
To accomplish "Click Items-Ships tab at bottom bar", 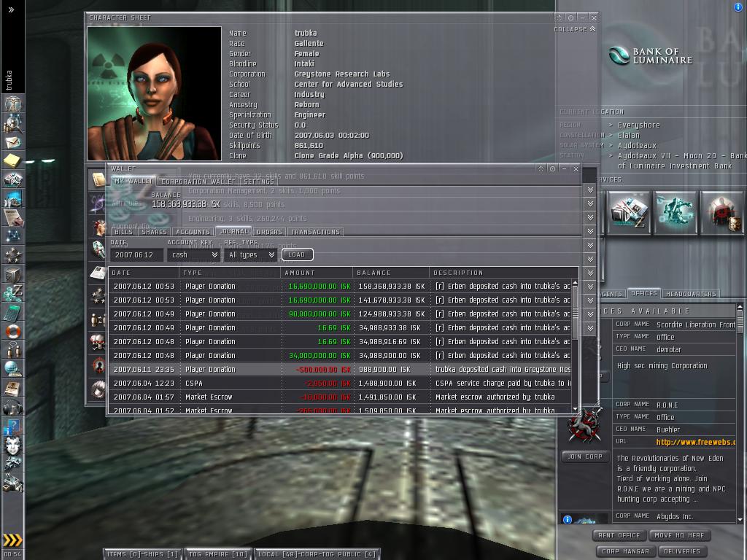I will [x=142, y=554].
